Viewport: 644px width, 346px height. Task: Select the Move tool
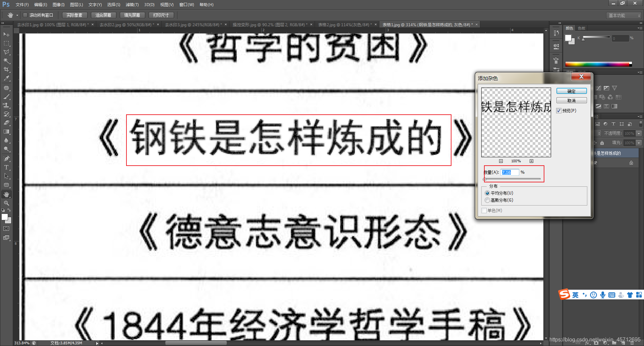6,35
